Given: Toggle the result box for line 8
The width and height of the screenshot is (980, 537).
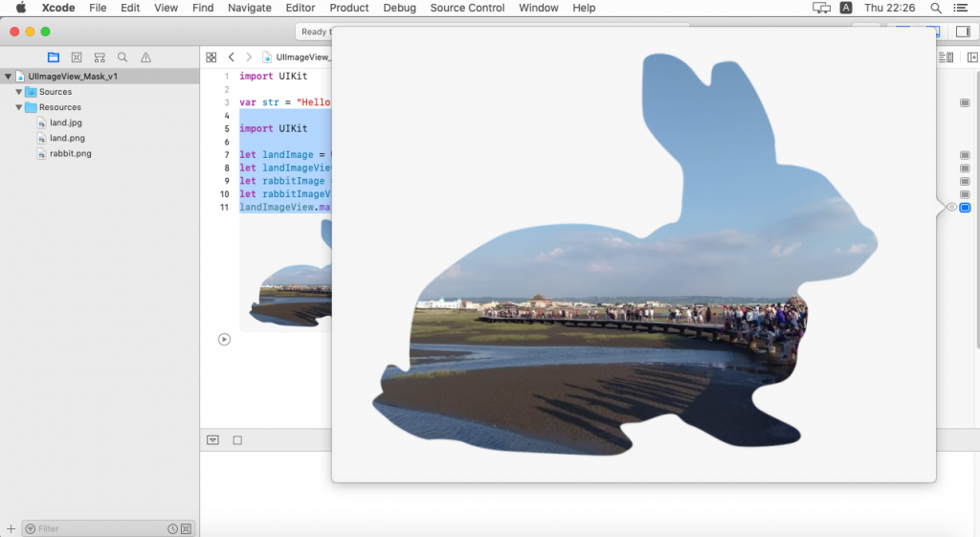Looking at the screenshot, I should (965, 168).
